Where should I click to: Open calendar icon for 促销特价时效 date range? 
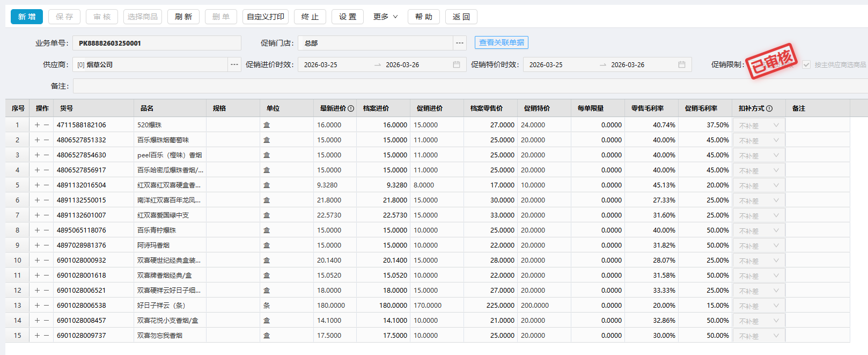point(682,65)
